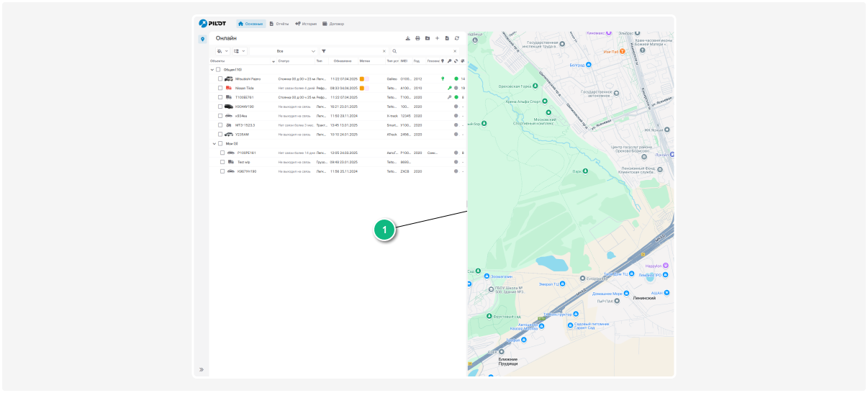Open the Все dropdown filter
The width and height of the screenshot is (868, 393).
click(283, 51)
